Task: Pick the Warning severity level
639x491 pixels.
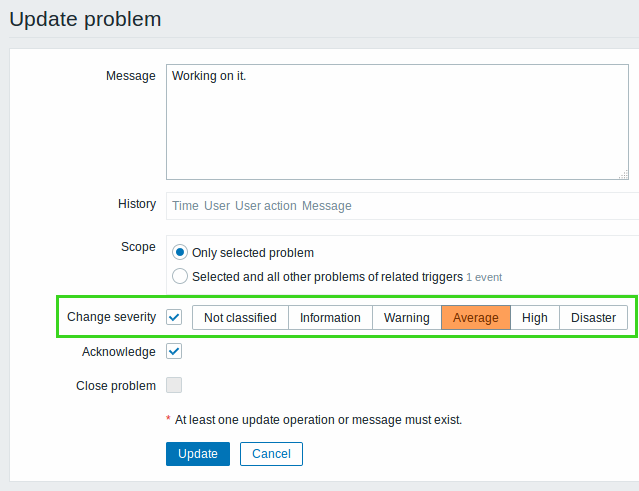Action: (x=406, y=318)
